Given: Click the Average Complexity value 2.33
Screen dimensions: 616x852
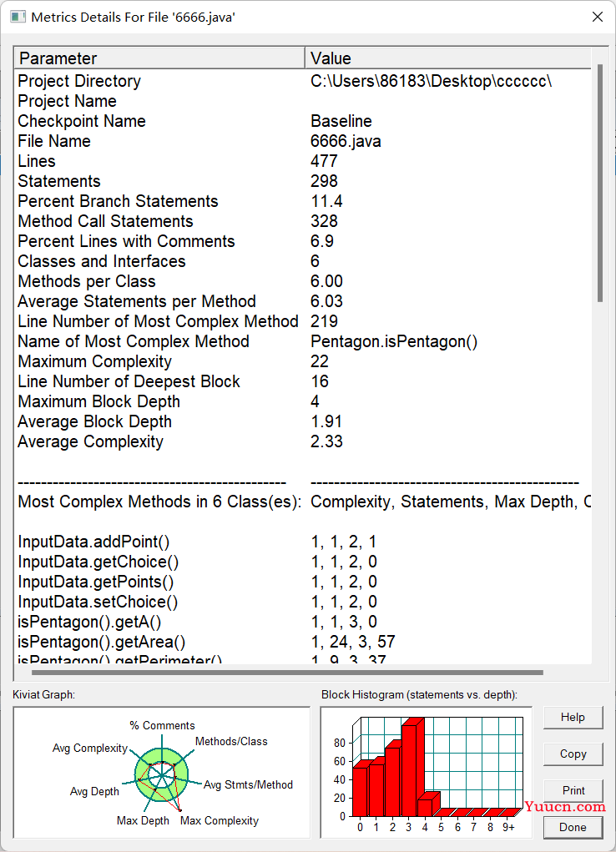Looking at the screenshot, I should tap(326, 441).
